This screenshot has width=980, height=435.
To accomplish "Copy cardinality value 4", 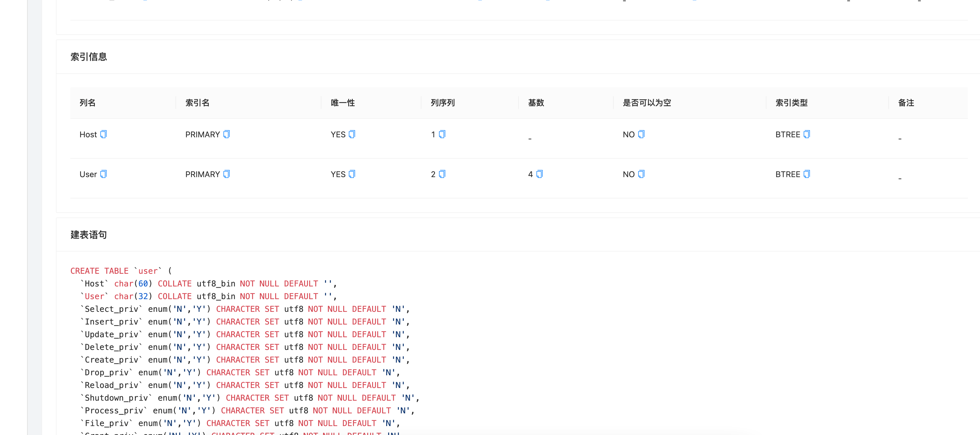I will [540, 174].
